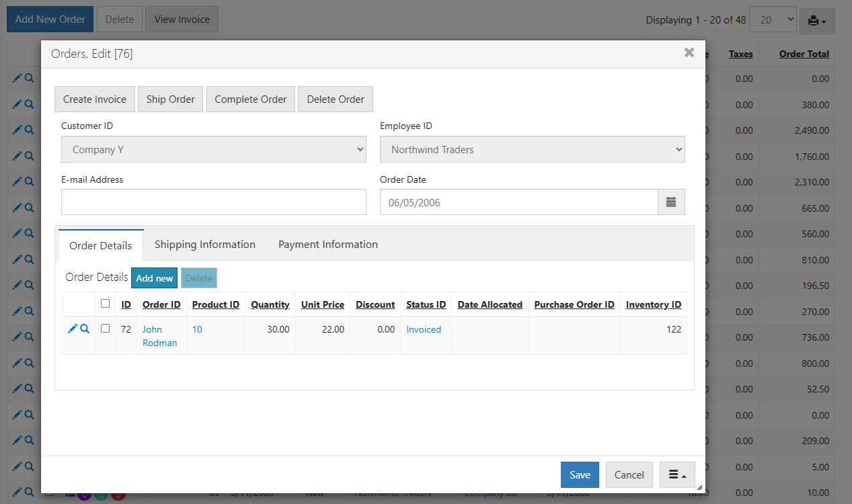Click magnifier icon in row totaling 810.00
Screen dimensions: 852x504
click(29, 260)
